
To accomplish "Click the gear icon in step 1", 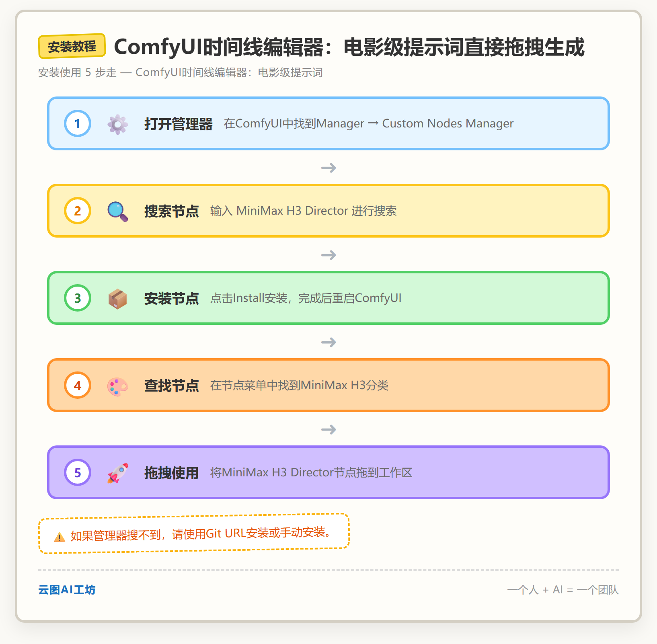I will point(117,124).
